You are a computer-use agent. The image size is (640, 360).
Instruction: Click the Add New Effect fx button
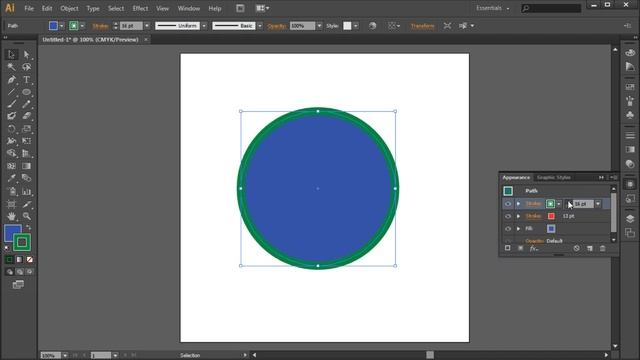click(534, 248)
